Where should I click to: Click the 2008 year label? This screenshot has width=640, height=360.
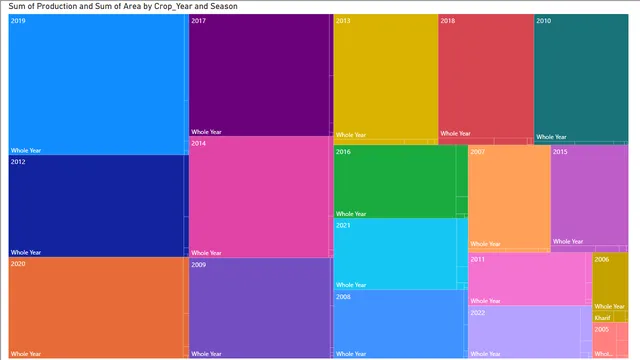tap(343, 297)
